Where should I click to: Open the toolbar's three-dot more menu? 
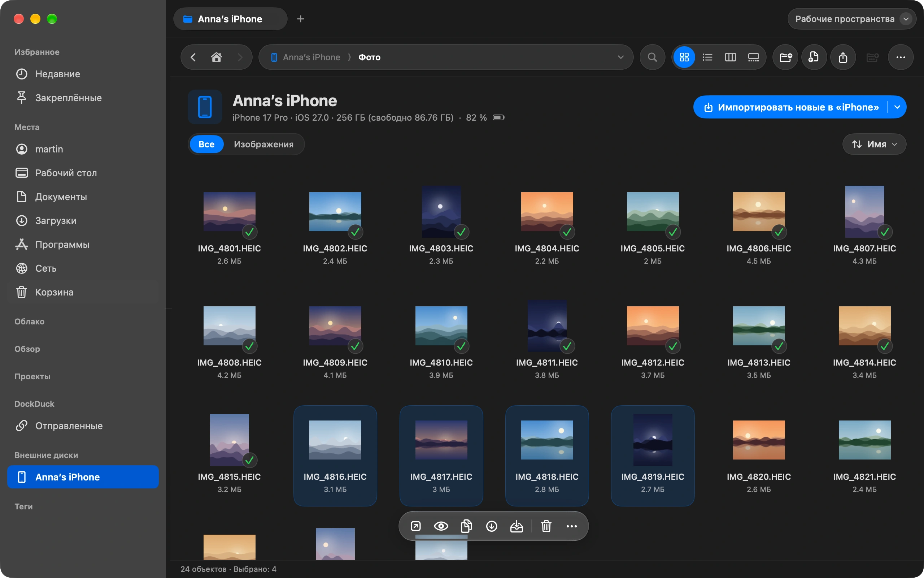(x=901, y=57)
